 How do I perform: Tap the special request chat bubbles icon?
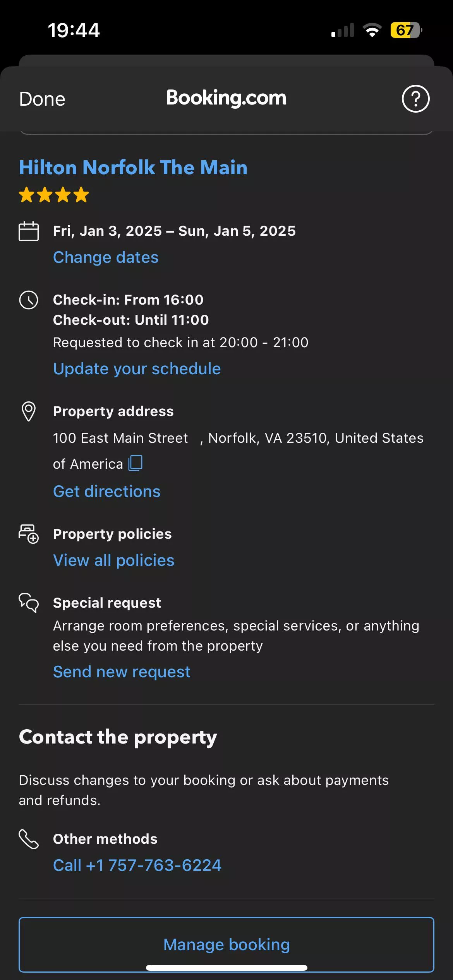point(29,603)
